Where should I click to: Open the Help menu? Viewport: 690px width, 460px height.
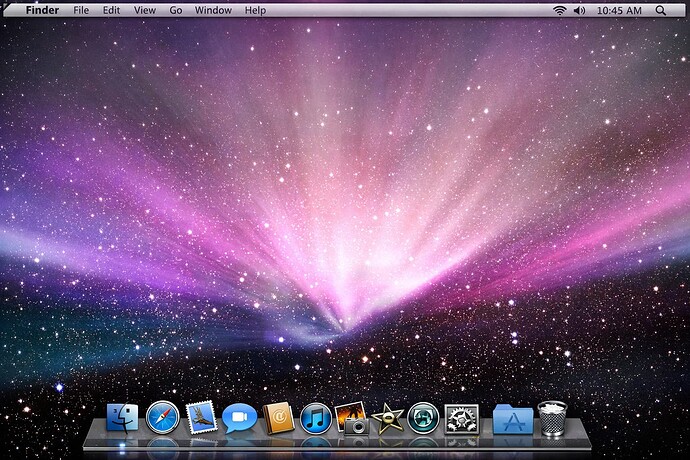pos(255,10)
